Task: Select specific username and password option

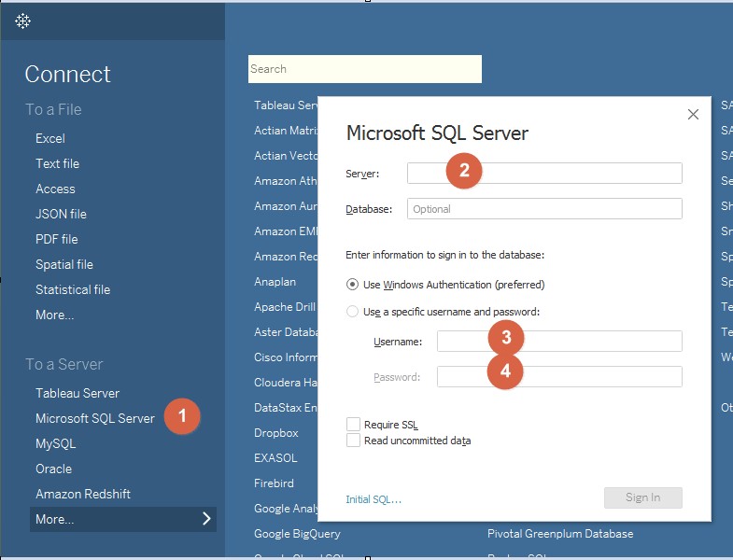Action: (x=352, y=312)
